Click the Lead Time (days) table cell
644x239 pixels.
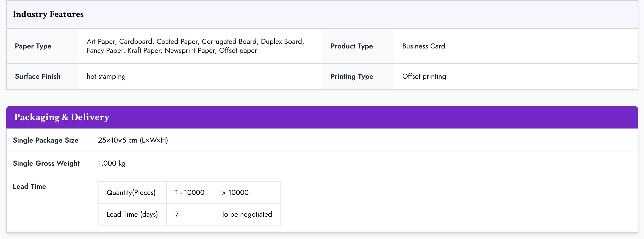point(132,214)
